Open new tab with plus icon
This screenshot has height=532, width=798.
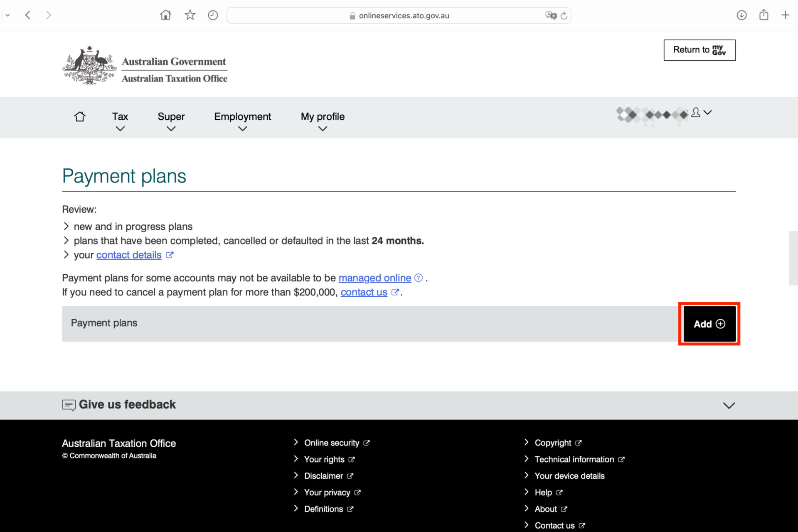785,15
